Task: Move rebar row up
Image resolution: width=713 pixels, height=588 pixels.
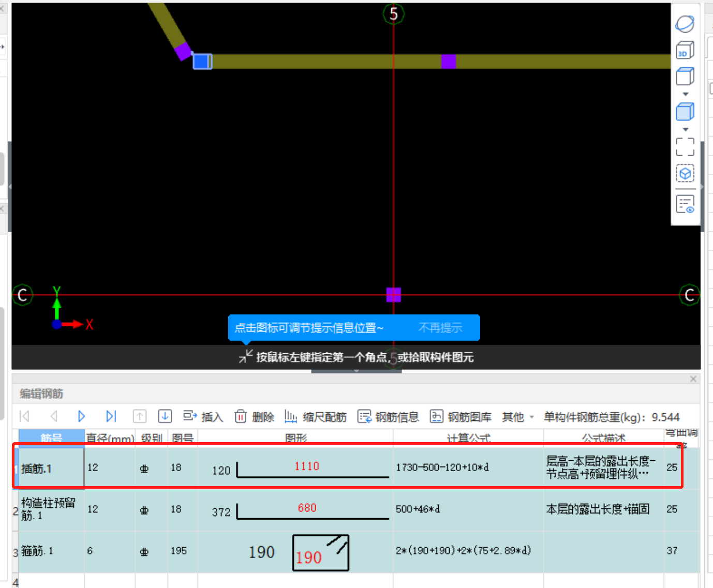Action: 140,416
